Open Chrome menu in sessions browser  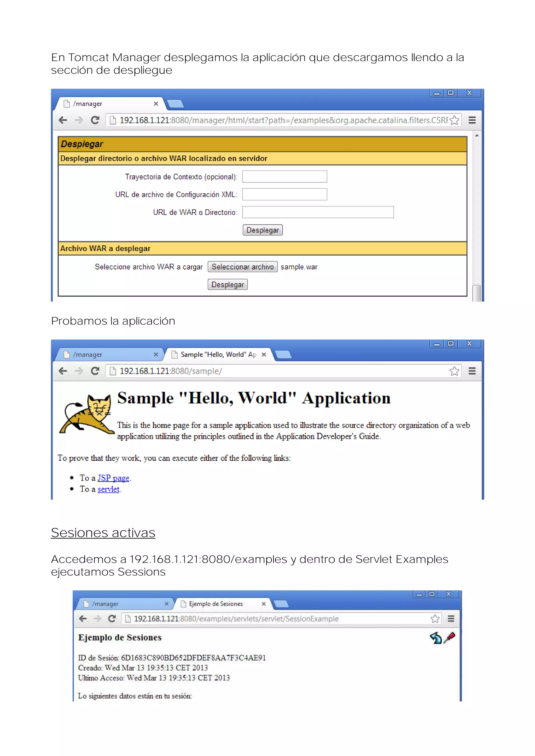coord(451,619)
